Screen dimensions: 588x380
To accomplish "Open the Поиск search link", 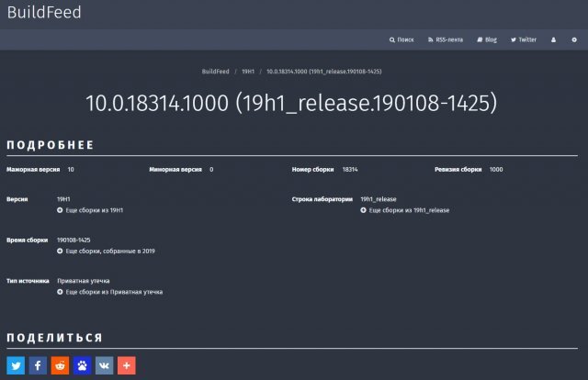I will (x=401, y=39).
